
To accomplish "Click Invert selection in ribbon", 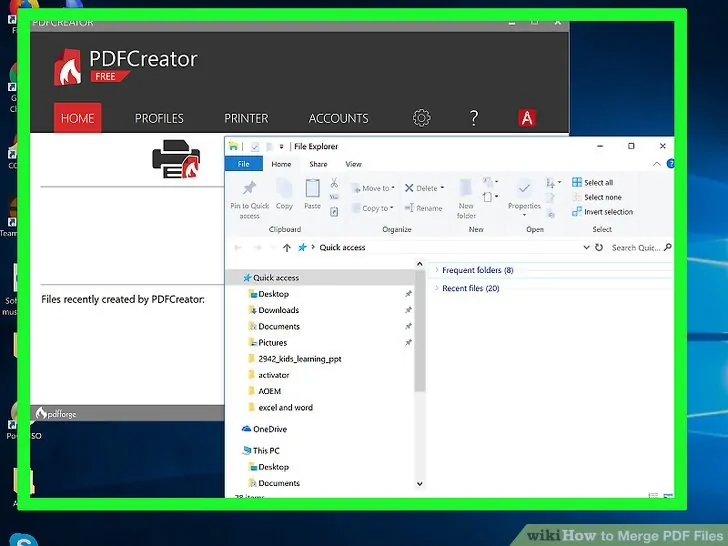I will tap(607, 212).
